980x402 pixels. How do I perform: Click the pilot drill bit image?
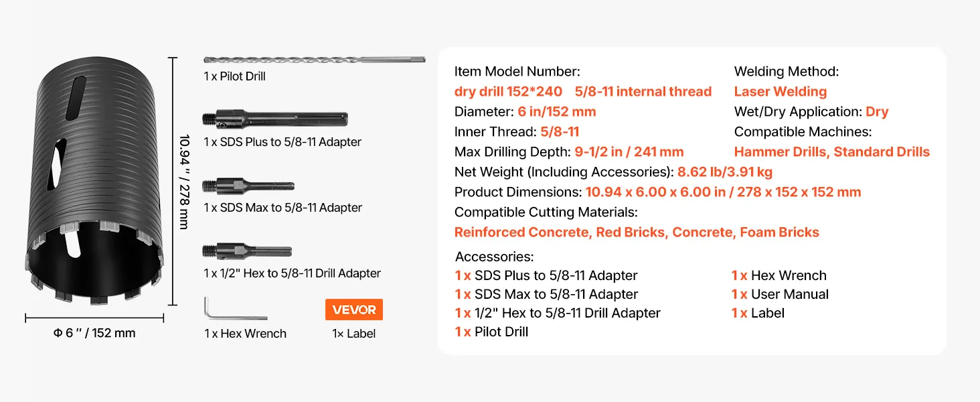point(314,60)
